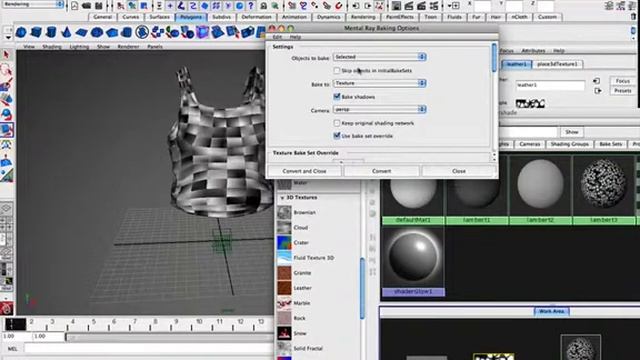The image size is (640, 360).
Task: Open the viewport Renderer menu
Action: point(128,47)
